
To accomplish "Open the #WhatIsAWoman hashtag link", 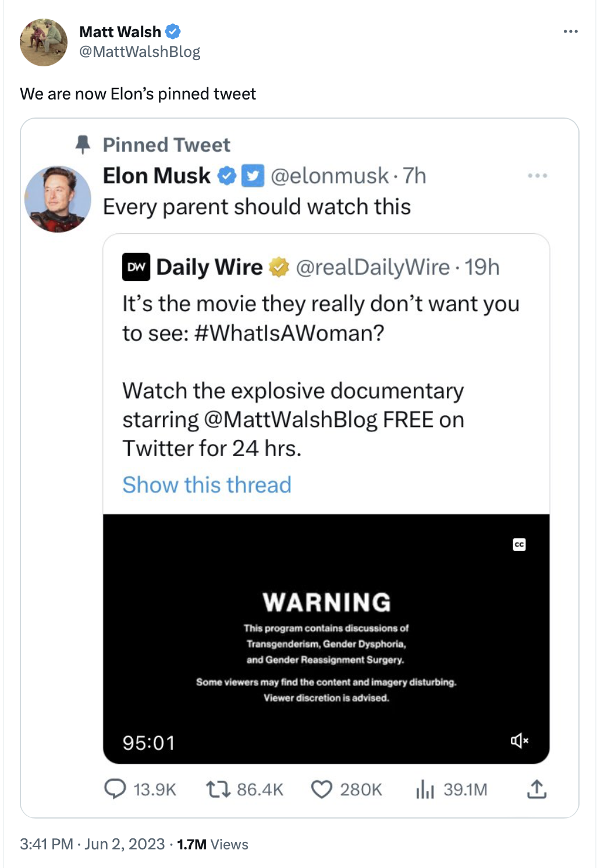I will 289,333.
